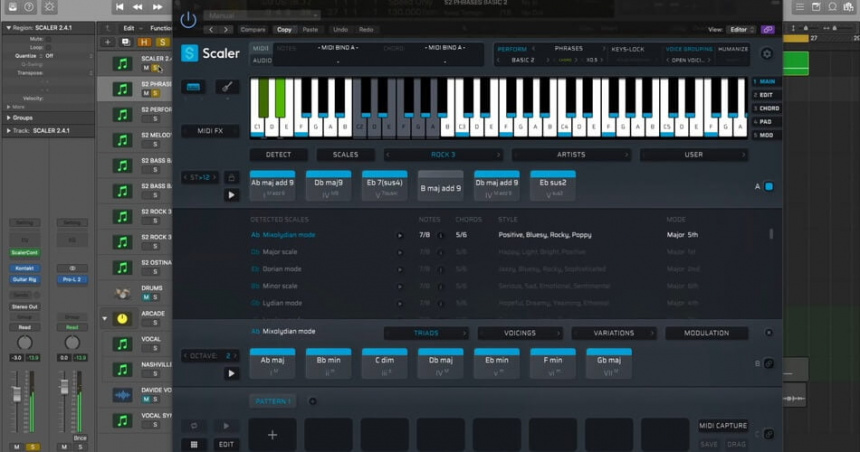Click the lock icon beside ST>12
The image size is (860, 452).
click(231, 178)
